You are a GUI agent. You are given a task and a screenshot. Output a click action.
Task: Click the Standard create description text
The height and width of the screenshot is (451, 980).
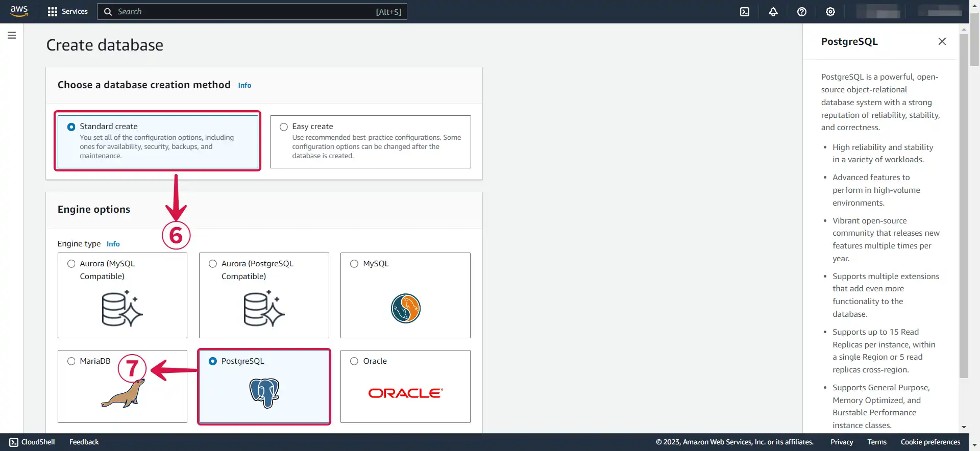tap(157, 146)
